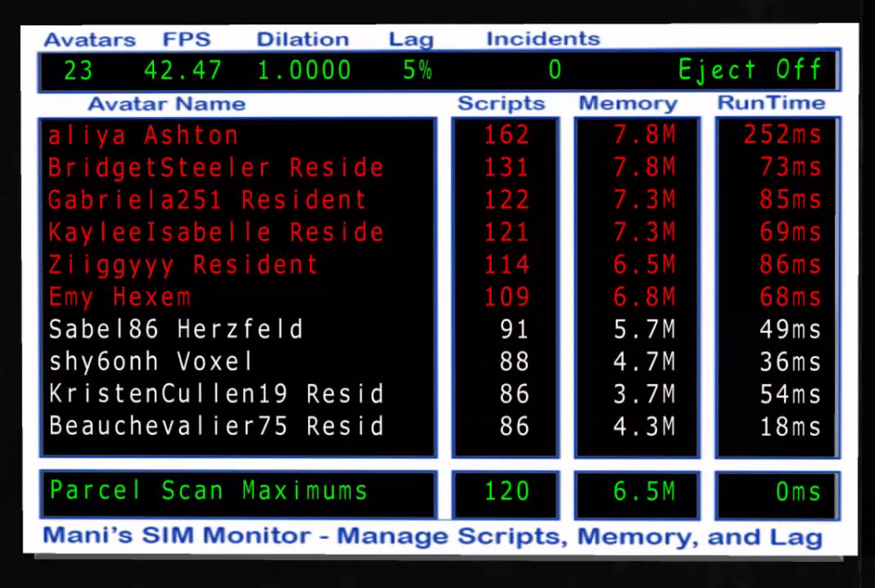Screen dimensions: 875x588
Task: Click the 120 scripts maximum value
Action: [x=507, y=492]
